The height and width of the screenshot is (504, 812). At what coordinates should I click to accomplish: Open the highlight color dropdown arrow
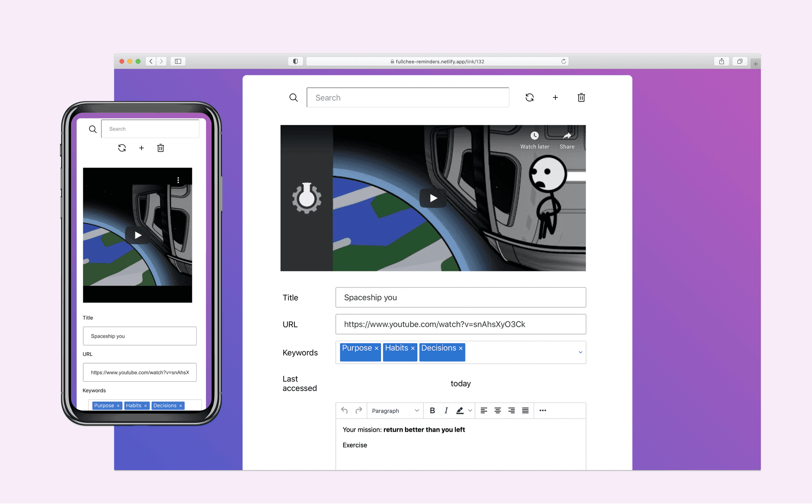[469, 410]
